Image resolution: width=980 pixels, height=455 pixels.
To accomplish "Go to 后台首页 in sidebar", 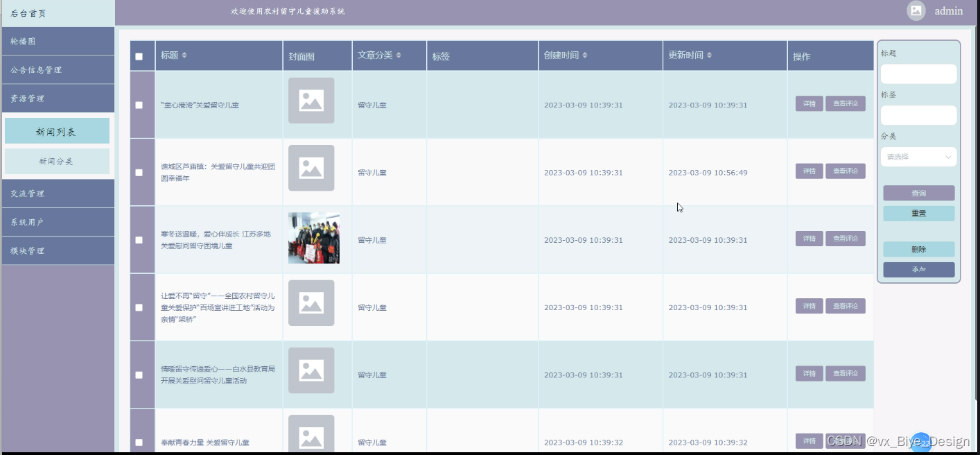I will 57,13.
